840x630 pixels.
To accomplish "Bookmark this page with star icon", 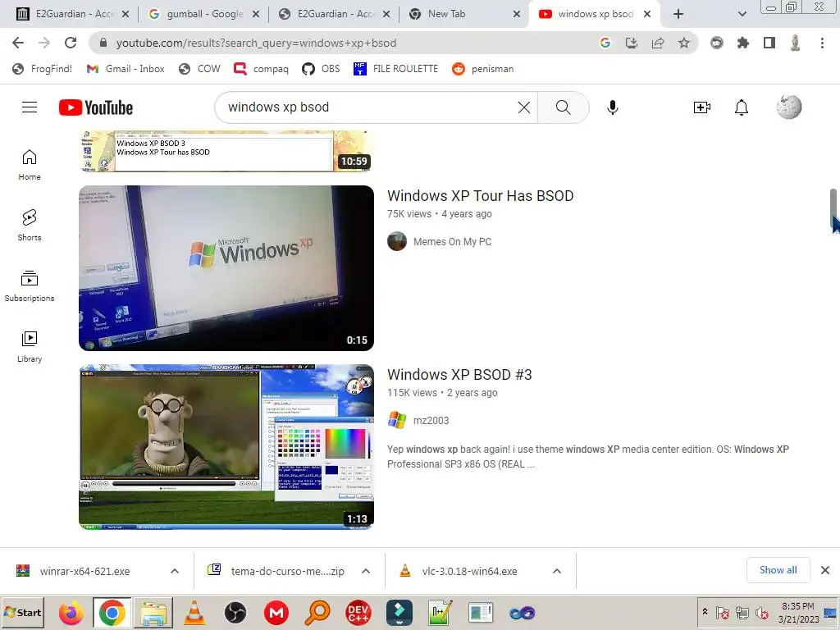I will coord(684,43).
